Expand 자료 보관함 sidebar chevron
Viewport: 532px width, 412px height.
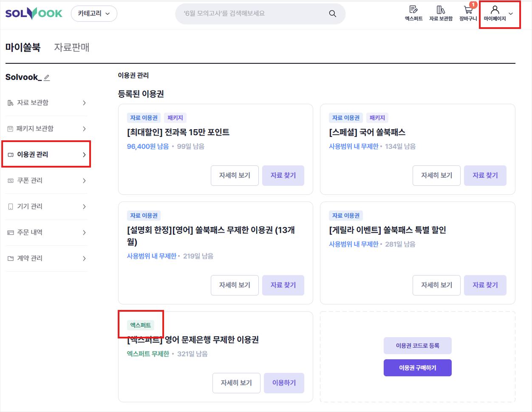pyautogui.click(x=84, y=103)
